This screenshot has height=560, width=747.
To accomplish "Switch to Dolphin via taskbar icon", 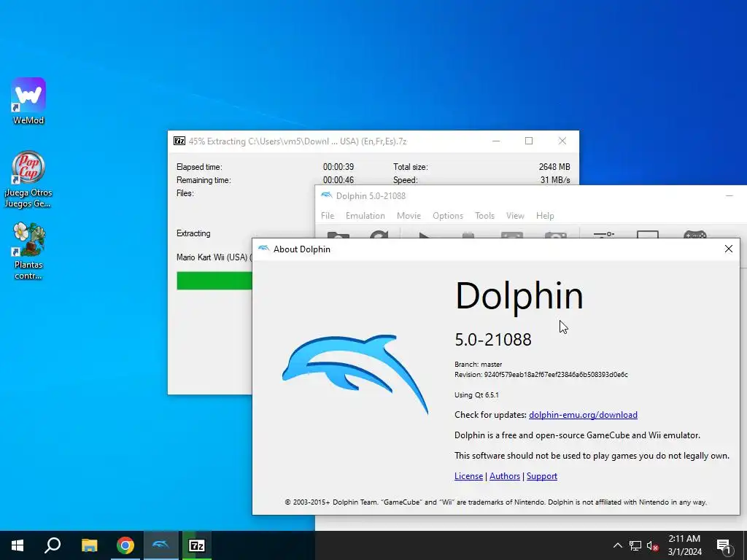I will point(160,545).
